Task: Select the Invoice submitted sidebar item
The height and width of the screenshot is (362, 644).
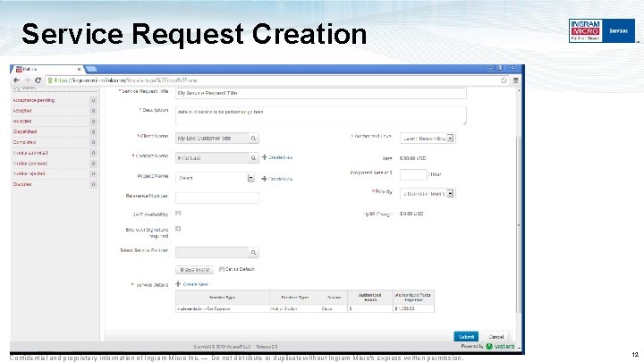Action: pos(30,153)
